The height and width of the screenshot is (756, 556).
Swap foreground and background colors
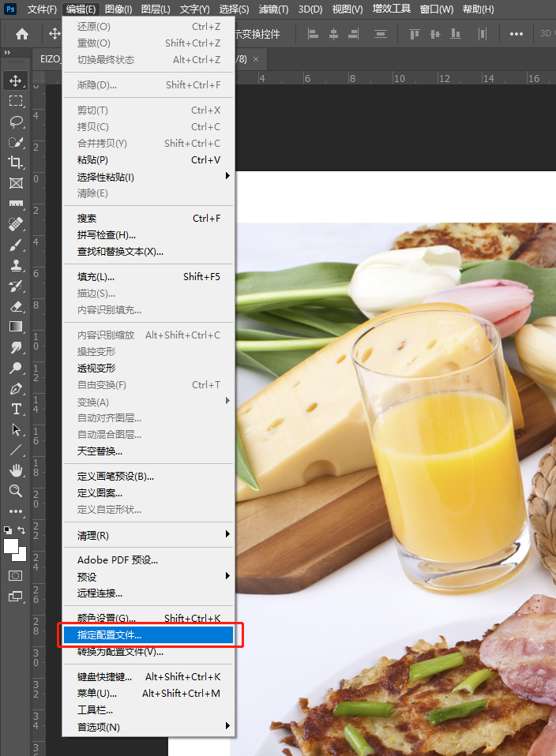point(22,530)
